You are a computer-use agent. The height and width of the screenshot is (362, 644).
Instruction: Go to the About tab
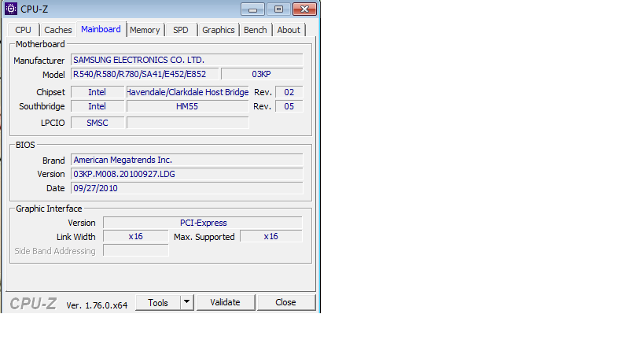coord(289,30)
